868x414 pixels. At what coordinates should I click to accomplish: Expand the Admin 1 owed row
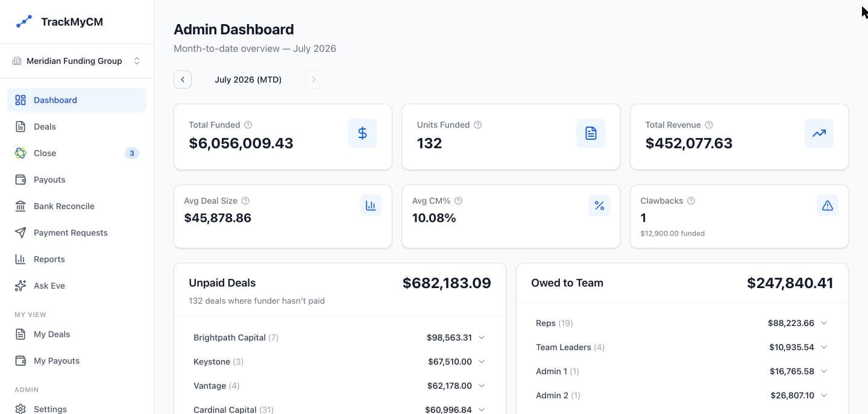pos(682,371)
